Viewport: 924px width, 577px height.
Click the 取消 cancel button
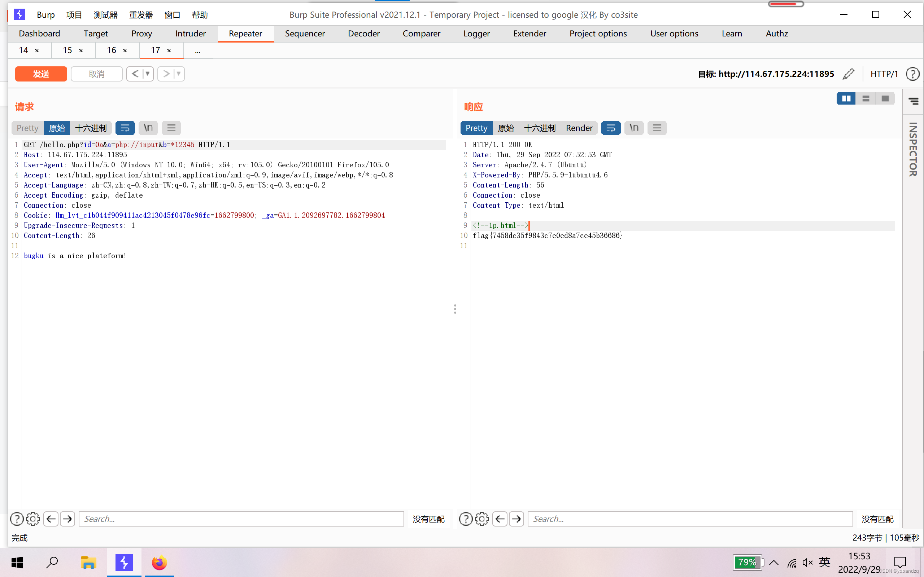point(97,74)
